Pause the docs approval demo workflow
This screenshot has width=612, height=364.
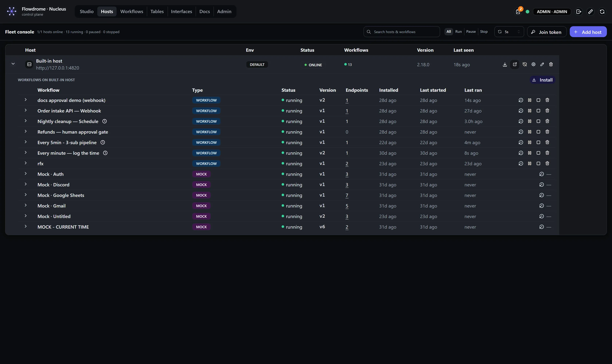tap(529, 100)
